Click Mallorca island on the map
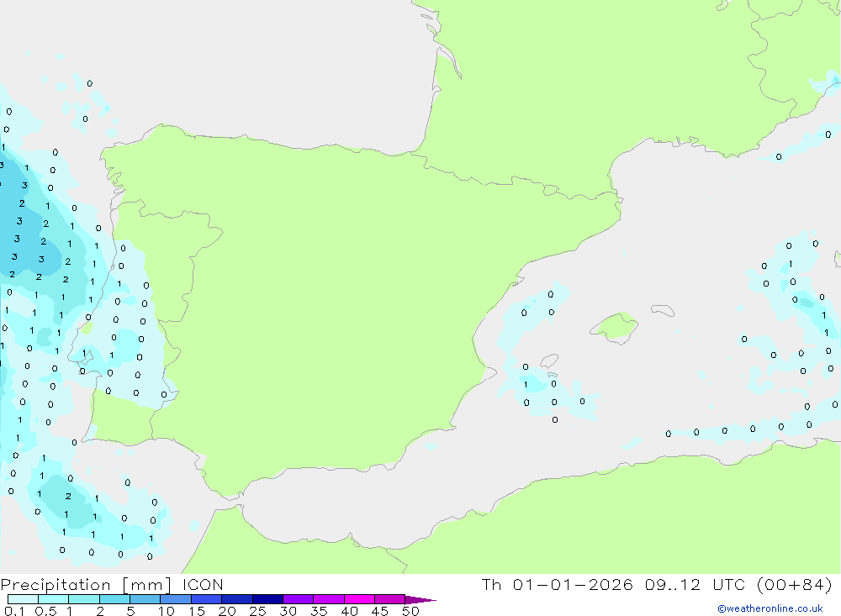The image size is (841, 616). [x=615, y=327]
